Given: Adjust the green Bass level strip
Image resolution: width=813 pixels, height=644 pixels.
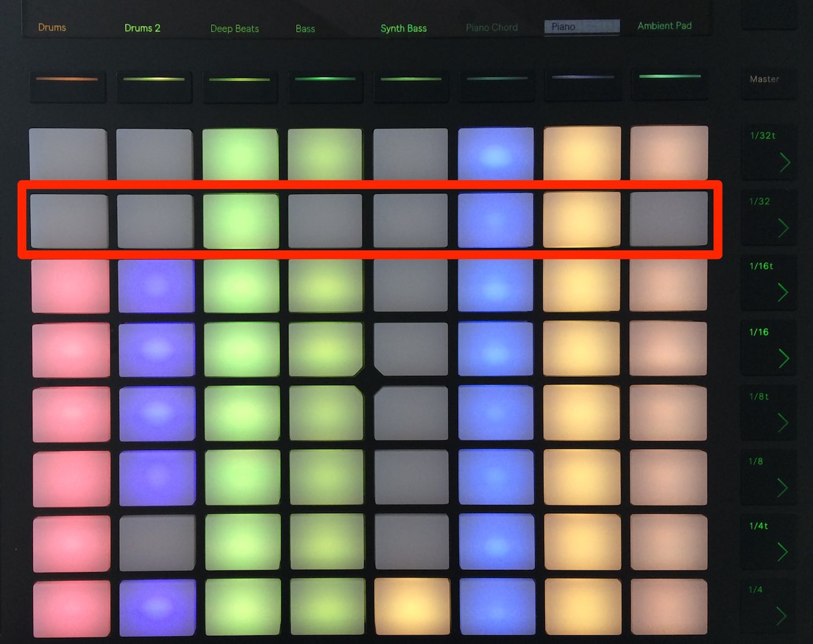Looking at the screenshot, I should tap(325, 84).
